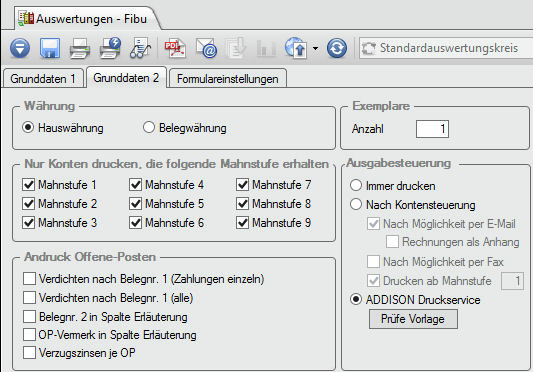Image resolution: width=533 pixels, height=372 pixels.
Task: Enable Verdichten nach Belegnr. 1 (Zahlungen einzeln)
Action: tap(29, 278)
